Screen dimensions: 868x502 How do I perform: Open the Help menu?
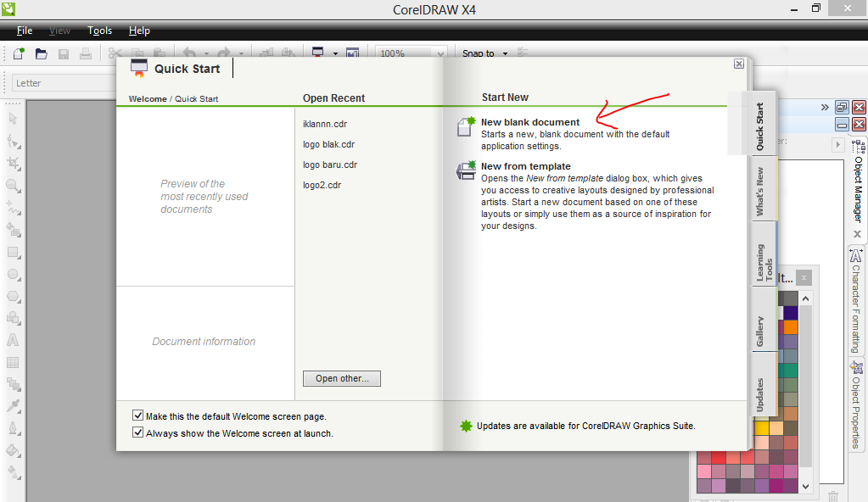coord(139,31)
